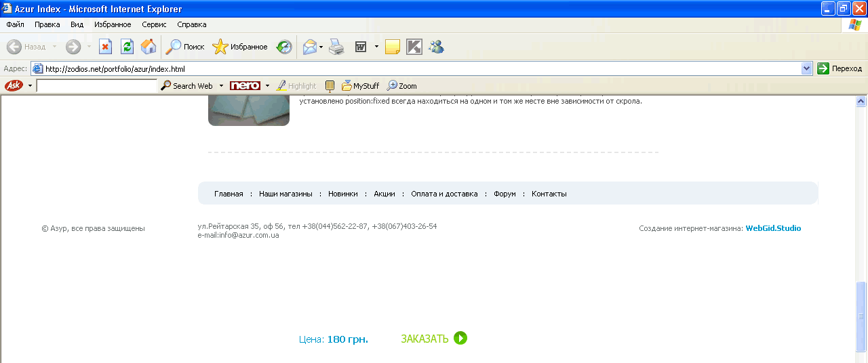Open the History clock icon
868x363 pixels.
(x=284, y=47)
